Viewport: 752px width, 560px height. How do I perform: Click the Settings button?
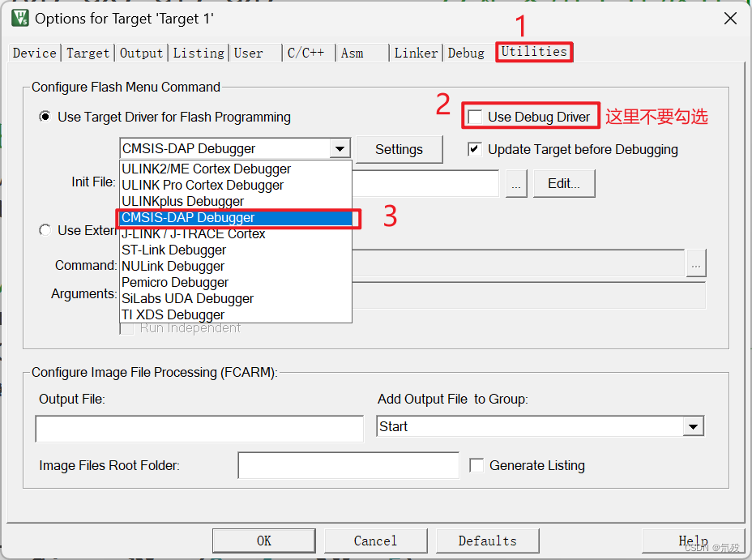click(x=399, y=149)
